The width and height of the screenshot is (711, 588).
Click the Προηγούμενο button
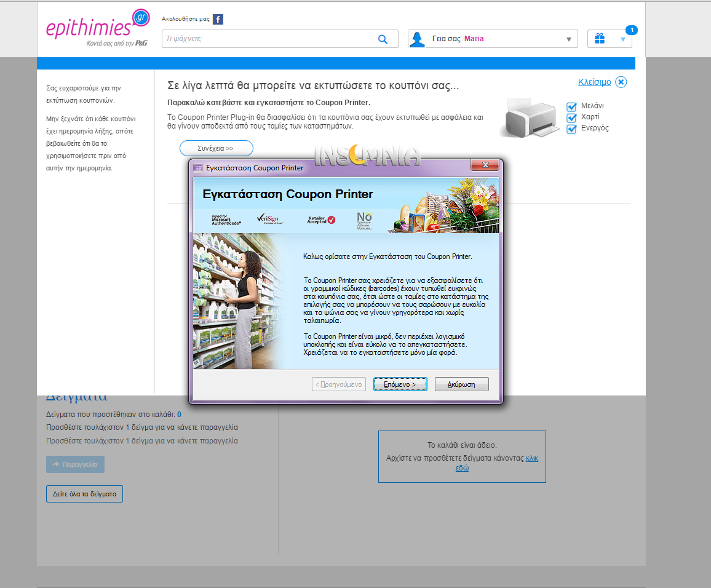(x=339, y=384)
